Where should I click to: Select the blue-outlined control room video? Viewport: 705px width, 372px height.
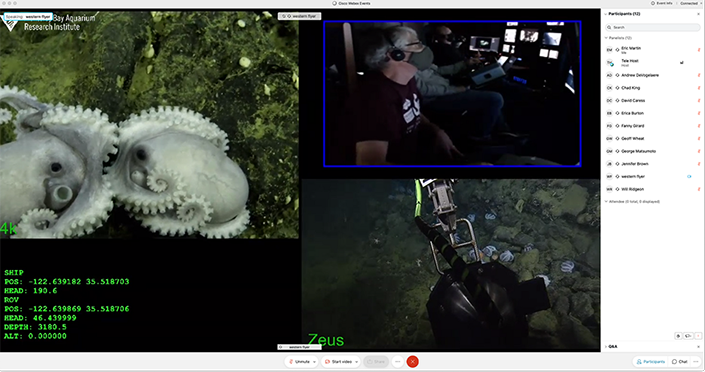452,94
